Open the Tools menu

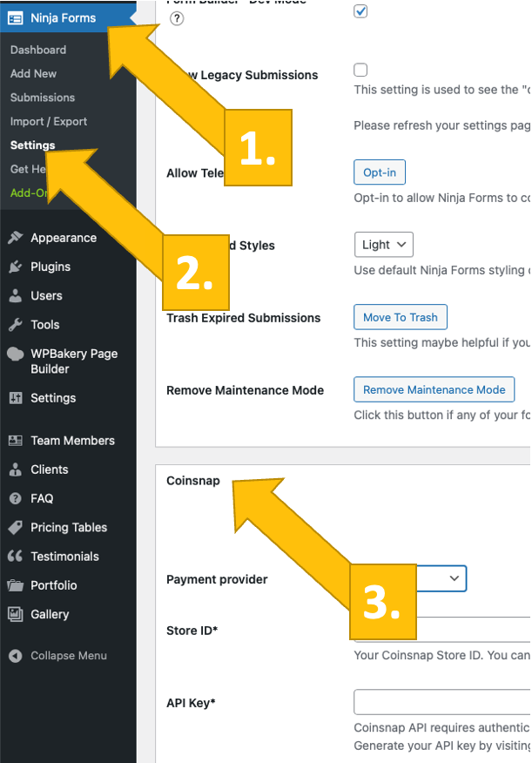[x=44, y=325]
